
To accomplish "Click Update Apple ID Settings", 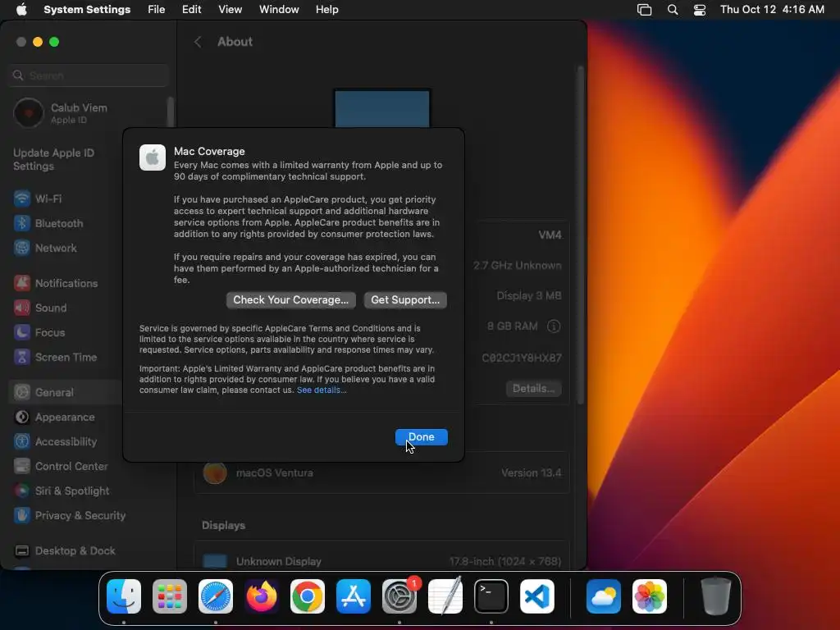I will pos(53,160).
